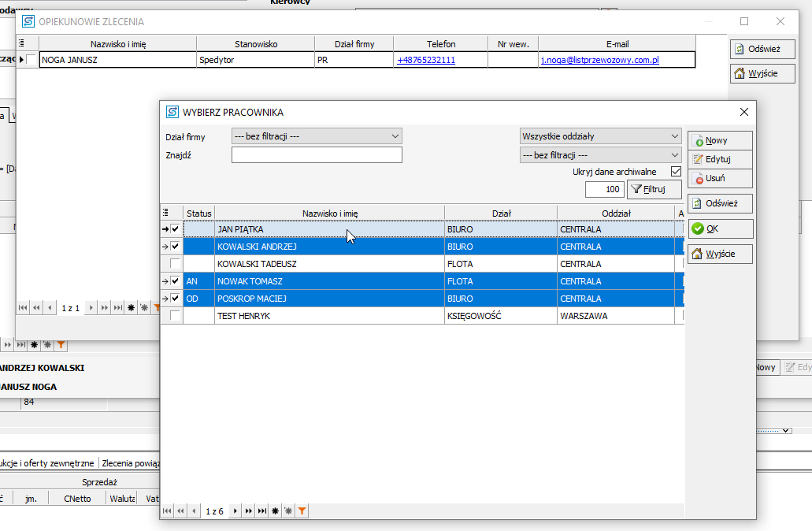This screenshot has height=531, width=812.
Task: Go to last record in employee picker navigator
Action: coord(262,511)
